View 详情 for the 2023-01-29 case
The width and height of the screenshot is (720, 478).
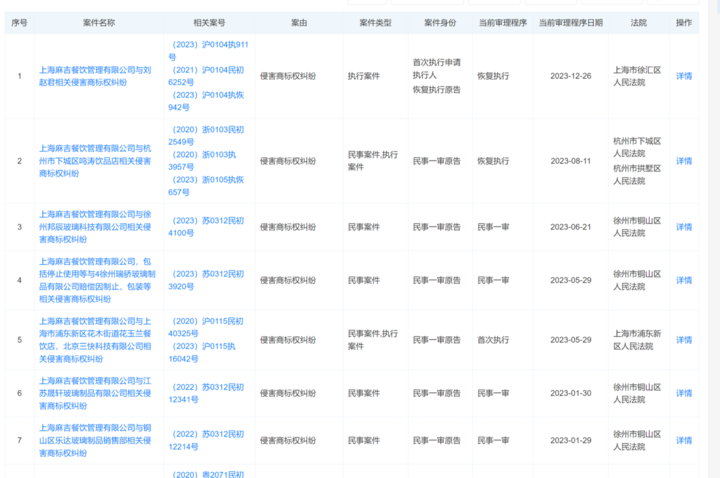click(x=684, y=441)
